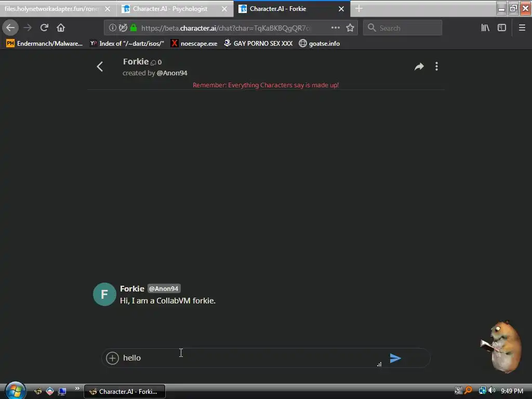Click the @Anon94 badge beside Forkie message
The image size is (532, 399).
click(164, 289)
